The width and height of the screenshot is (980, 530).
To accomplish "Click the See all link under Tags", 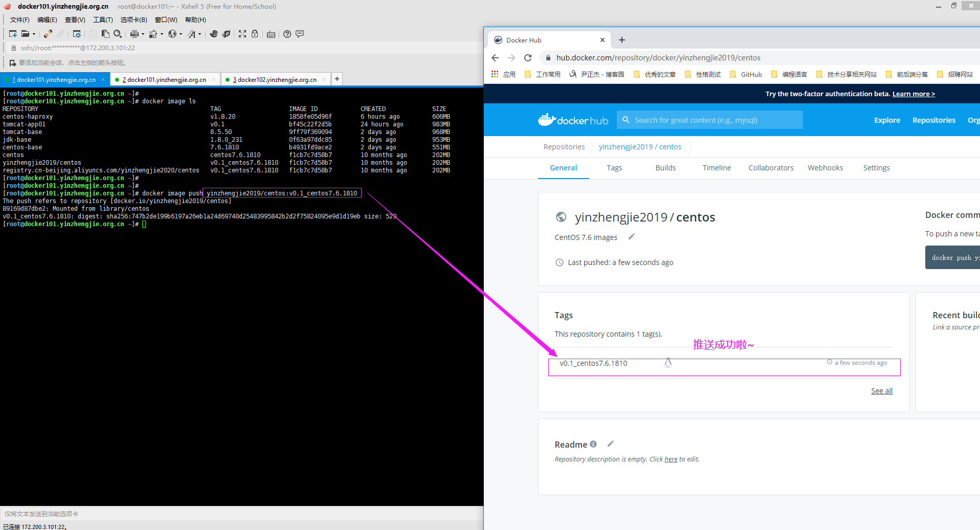I will click(x=881, y=390).
